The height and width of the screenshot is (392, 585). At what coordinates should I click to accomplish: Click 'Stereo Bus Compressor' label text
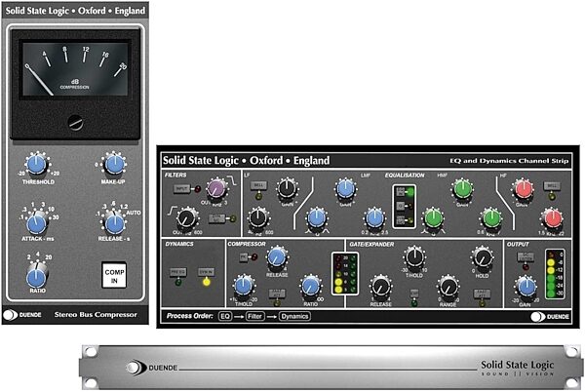(96, 315)
